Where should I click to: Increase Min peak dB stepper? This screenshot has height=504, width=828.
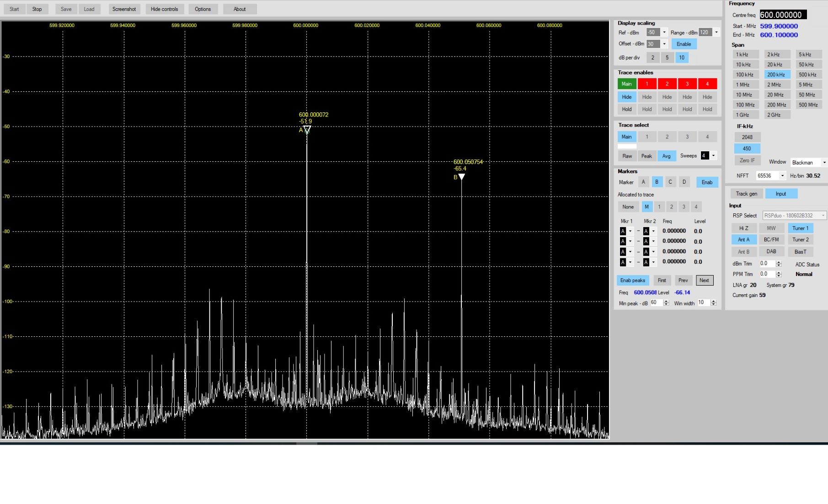click(666, 301)
